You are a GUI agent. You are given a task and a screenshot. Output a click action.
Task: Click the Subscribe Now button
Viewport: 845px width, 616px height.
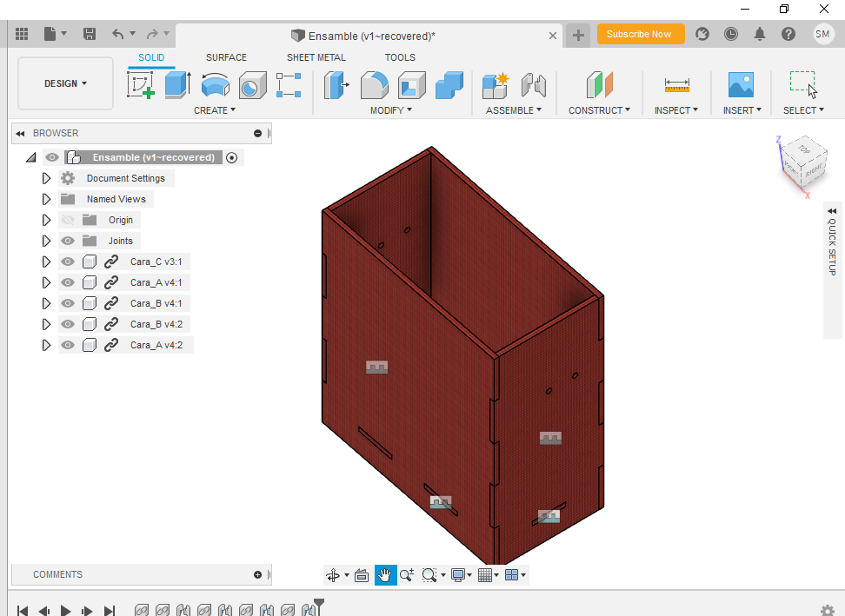pyautogui.click(x=640, y=34)
